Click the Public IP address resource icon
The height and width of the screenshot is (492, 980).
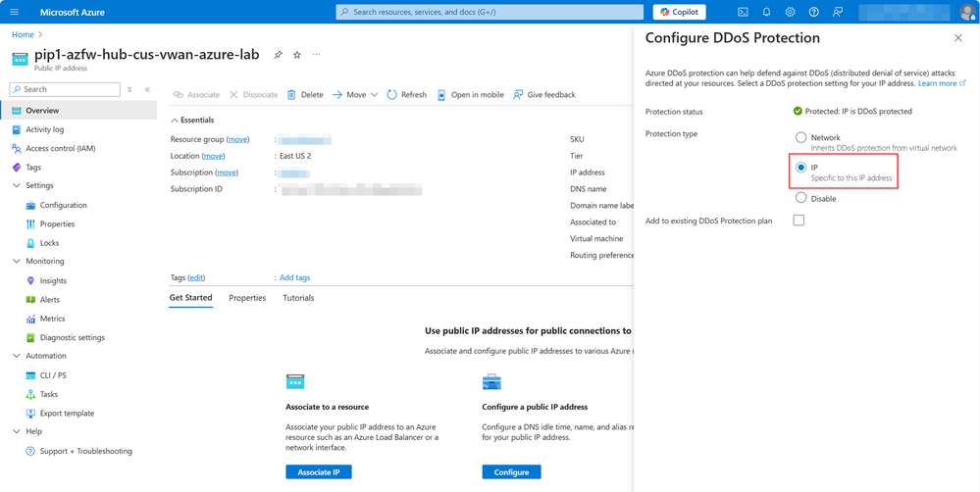20,58
